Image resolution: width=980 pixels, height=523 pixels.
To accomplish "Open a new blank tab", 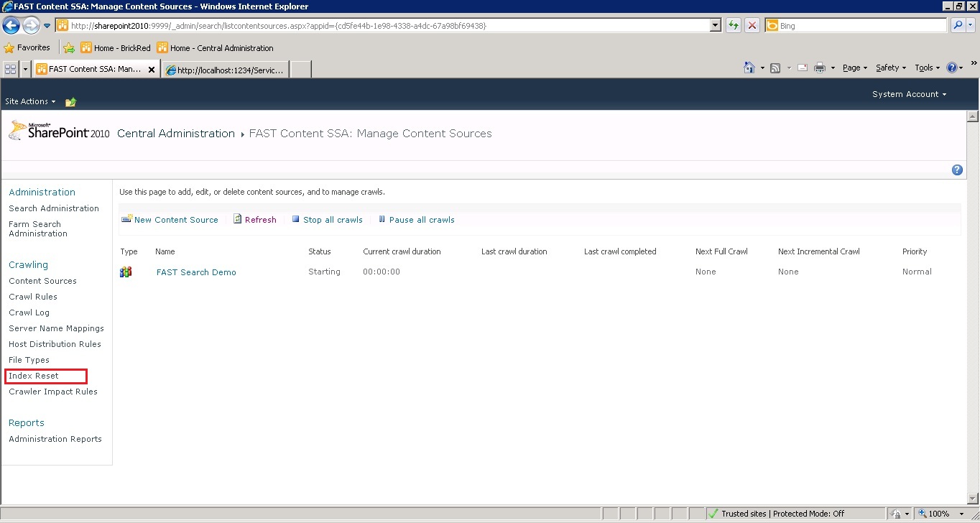I will [300, 70].
